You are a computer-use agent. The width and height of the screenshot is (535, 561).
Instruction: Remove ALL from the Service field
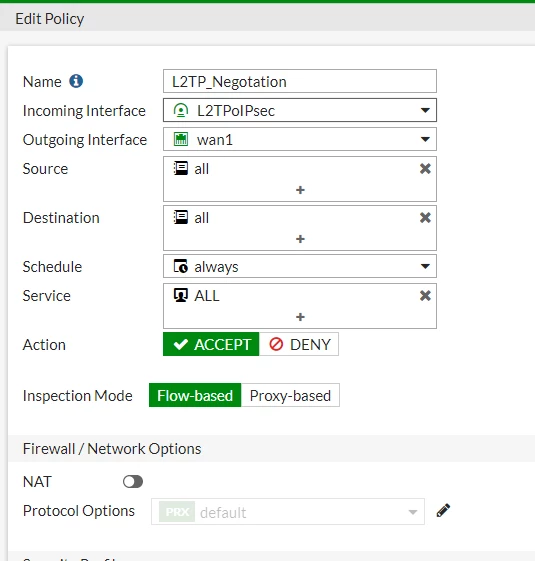tap(425, 296)
